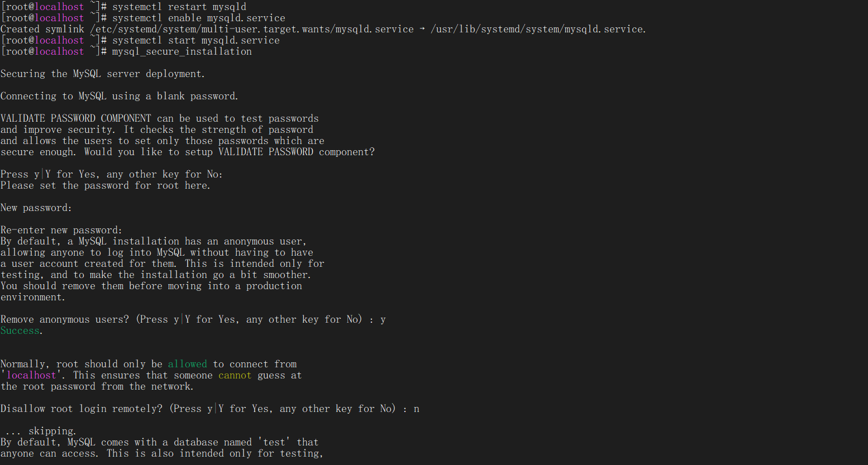The width and height of the screenshot is (868, 465).
Task: Click the 'mysql_secure_installation' command text
Action: [182, 51]
